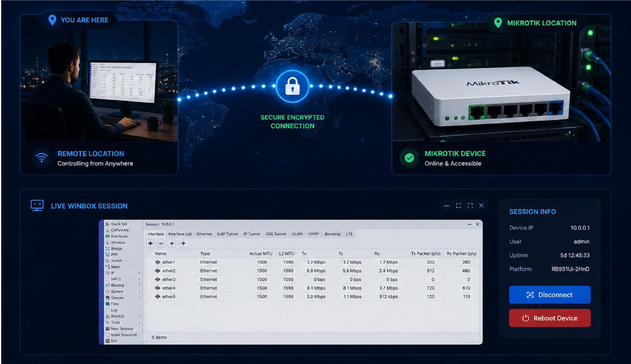Expand the Tools submenu arrow
The image size is (631, 364).
click(139, 322)
